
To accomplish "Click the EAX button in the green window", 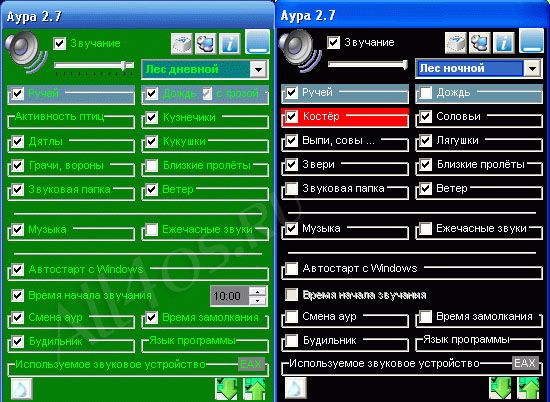I will coord(251,364).
